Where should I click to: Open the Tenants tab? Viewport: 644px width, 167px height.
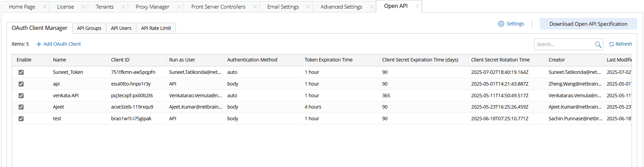click(x=105, y=7)
